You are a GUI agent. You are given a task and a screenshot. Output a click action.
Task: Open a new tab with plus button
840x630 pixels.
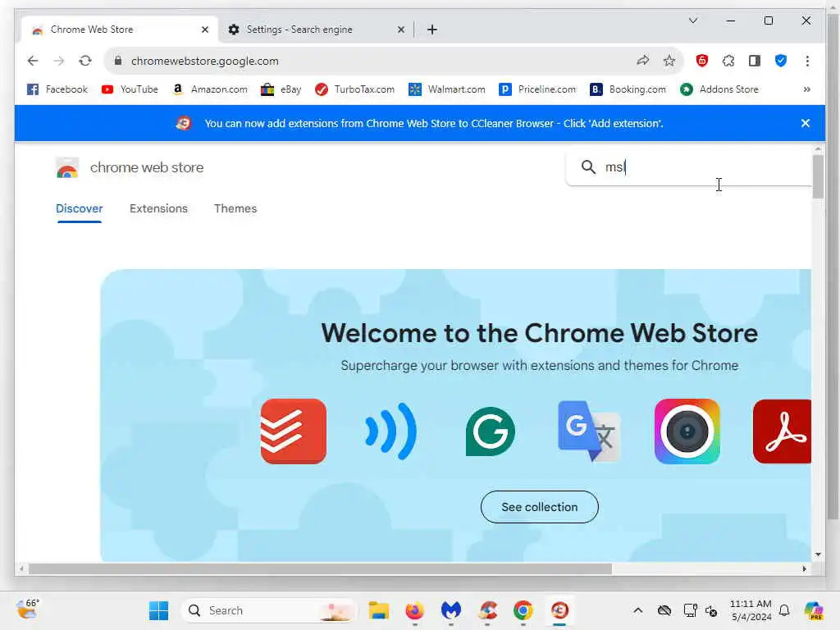coord(432,30)
